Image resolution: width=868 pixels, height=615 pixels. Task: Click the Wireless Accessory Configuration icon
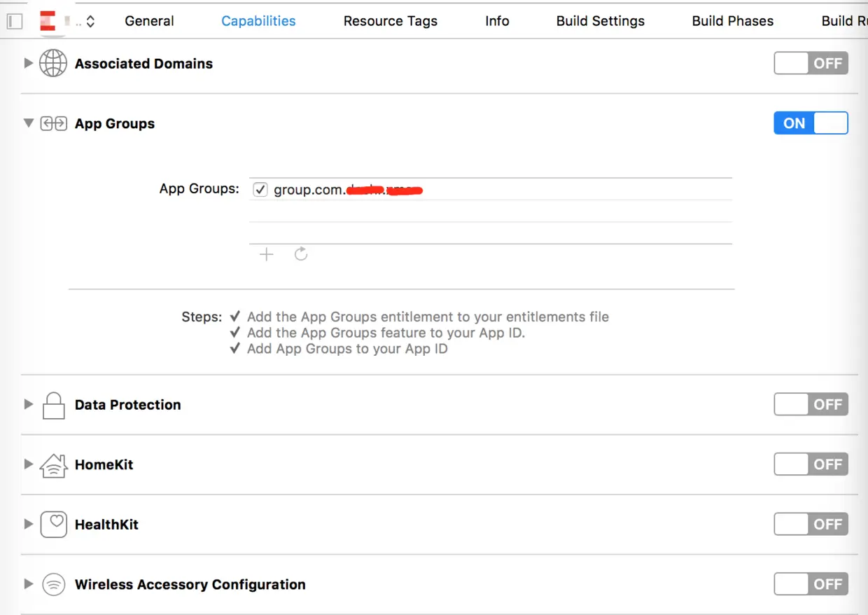pos(53,584)
